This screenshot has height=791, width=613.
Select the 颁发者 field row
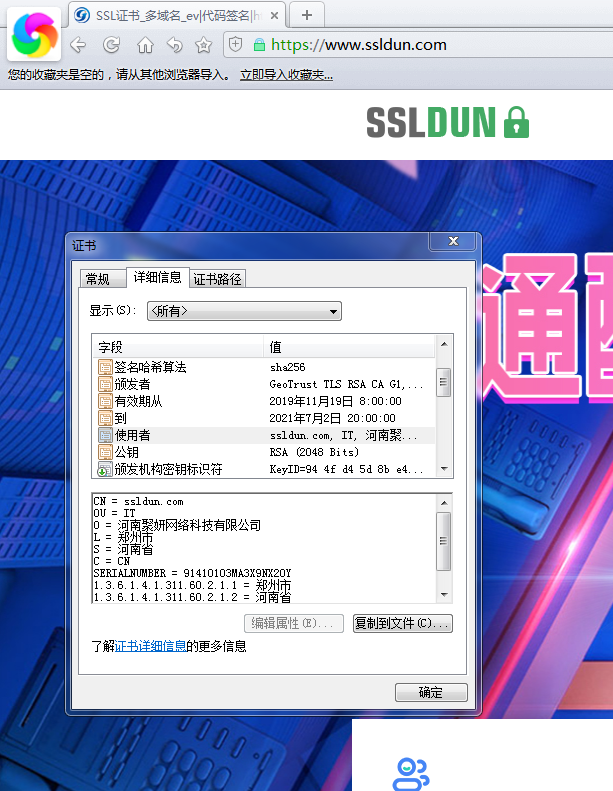(x=264, y=384)
